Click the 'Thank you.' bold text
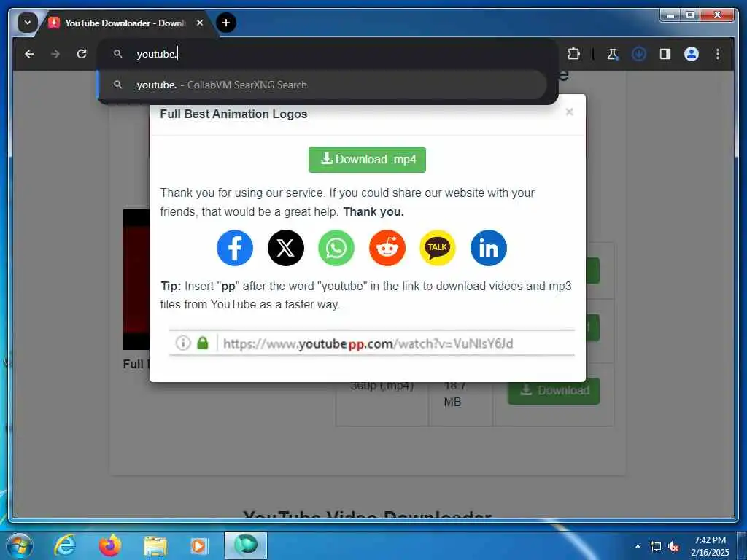747x560 pixels. click(373, 212)
